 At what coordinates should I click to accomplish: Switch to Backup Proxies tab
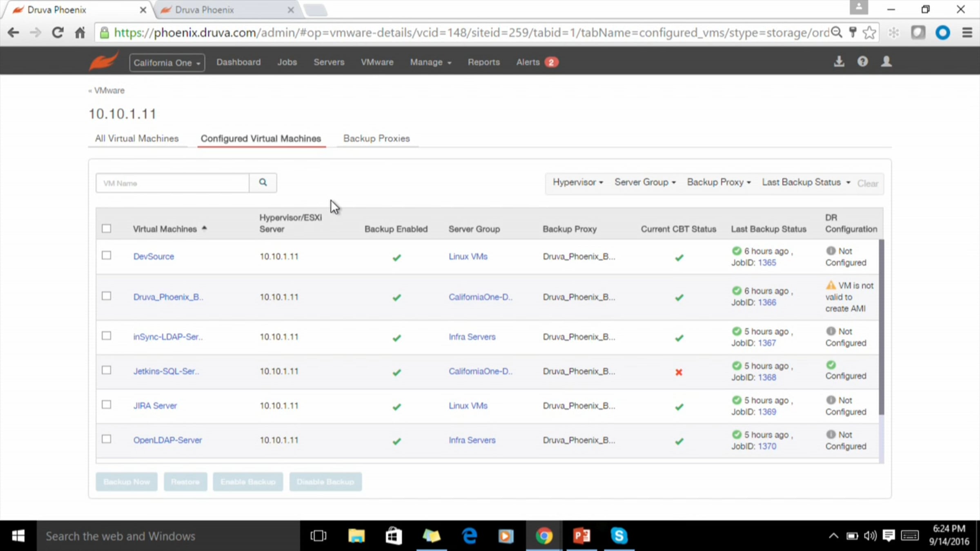click(376, 138)
